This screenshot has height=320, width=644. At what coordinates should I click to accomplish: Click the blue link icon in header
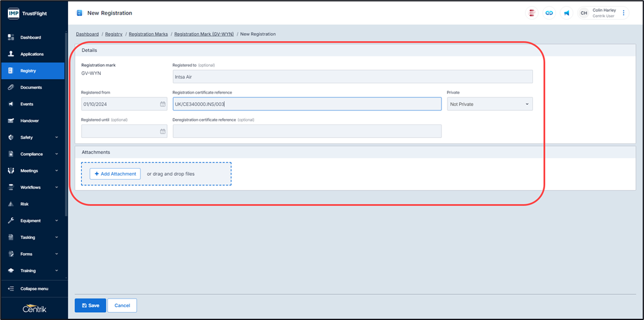coord(549,13)
